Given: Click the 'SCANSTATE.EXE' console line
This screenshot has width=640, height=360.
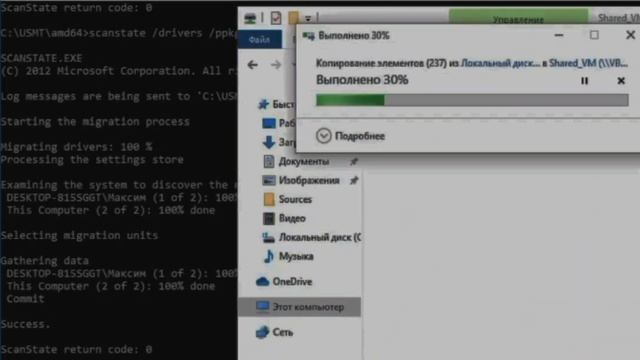Looking at the screenshot, I should coord(41,58).
